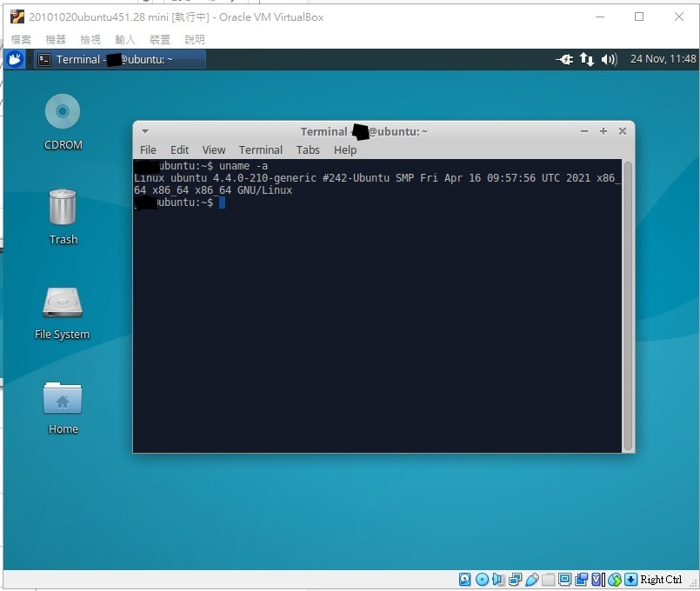Click the VirtualBox mouse integration icon
700x591 pixels.
pyautogui.click(x=615, y=580)
